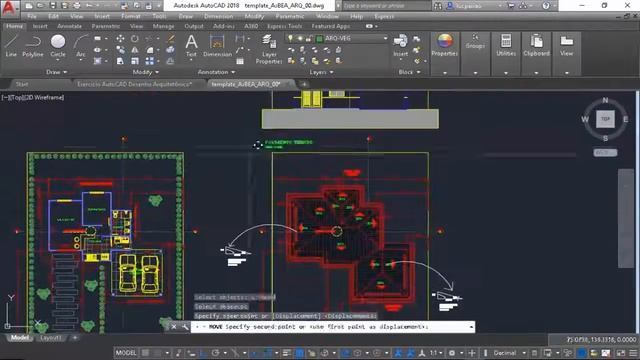The width and height of the screenshot is (640, 360).
Task: Open the Format menu
Action: [131, 16]
